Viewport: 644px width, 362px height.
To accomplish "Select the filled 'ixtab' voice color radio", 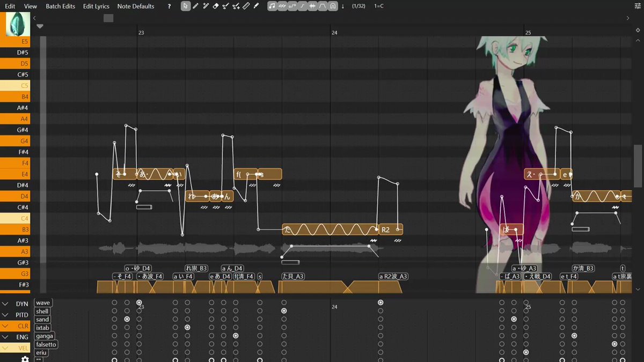I will (187, 327).
